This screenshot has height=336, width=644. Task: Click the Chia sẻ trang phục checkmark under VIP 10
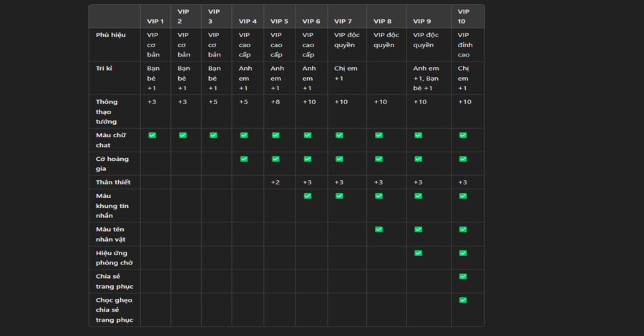coord(463,276)
